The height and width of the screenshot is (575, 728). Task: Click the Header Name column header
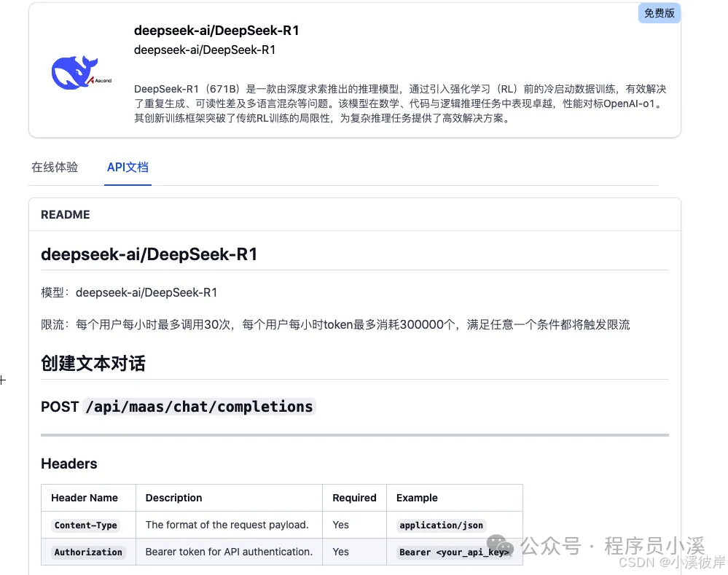[x=85, y=498]
